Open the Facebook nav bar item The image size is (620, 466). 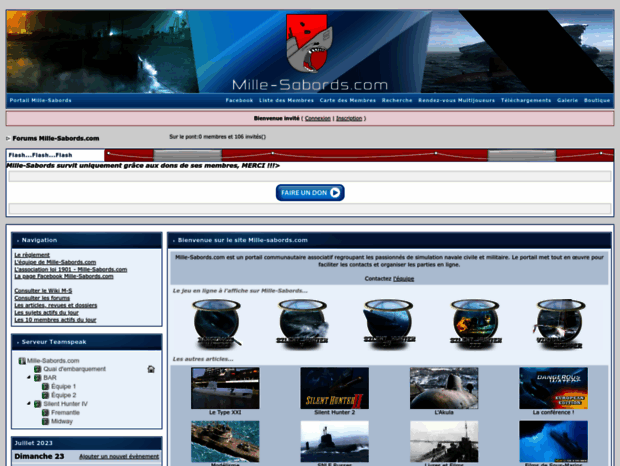click(239, 100)
